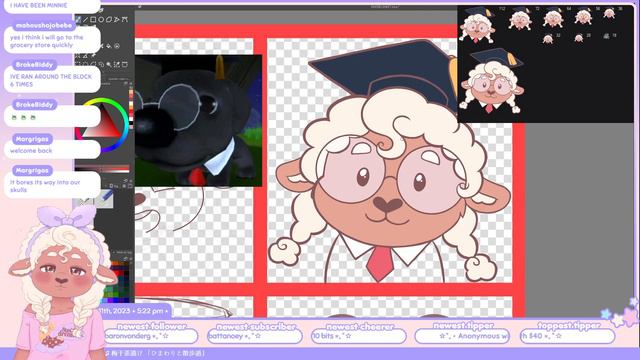Image resolution: width=640 pixels, height=360 pixels.
Task: Select the Polyline tool in toolbox
Action: pos(117,20)
